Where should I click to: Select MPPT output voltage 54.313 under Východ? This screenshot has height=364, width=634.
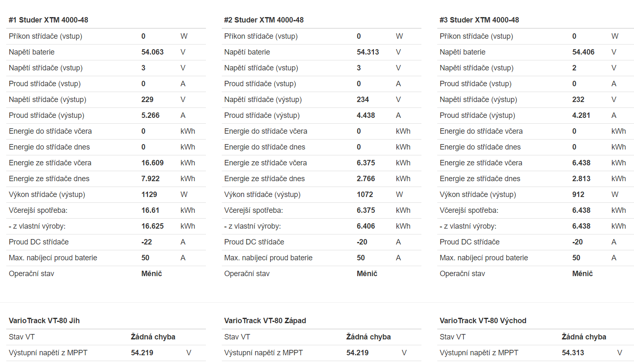pos(573,353)
